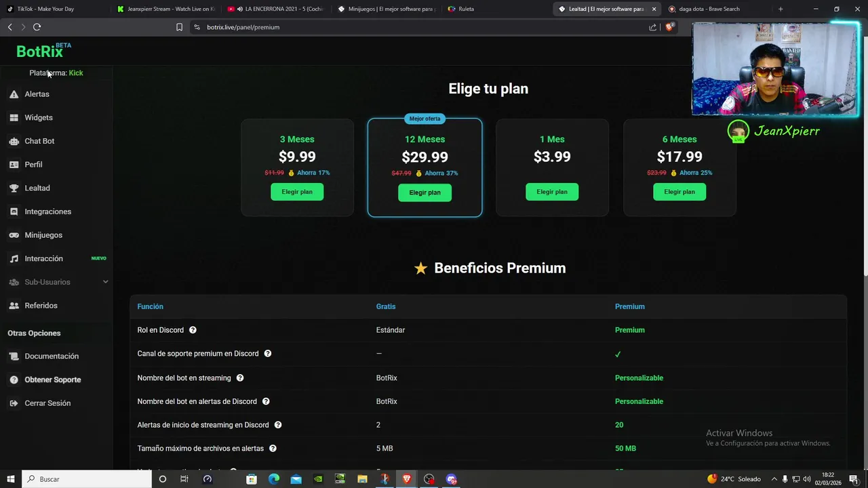
Task: Switch to the Jeanxpierr Stream Kick tab
Action: click(165, 9)
